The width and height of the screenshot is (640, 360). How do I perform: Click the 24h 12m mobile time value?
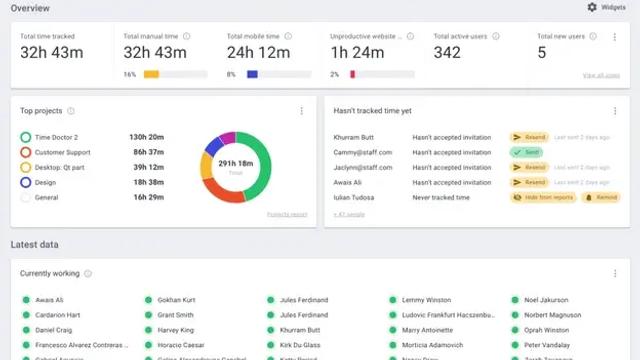tap(258, 53)
